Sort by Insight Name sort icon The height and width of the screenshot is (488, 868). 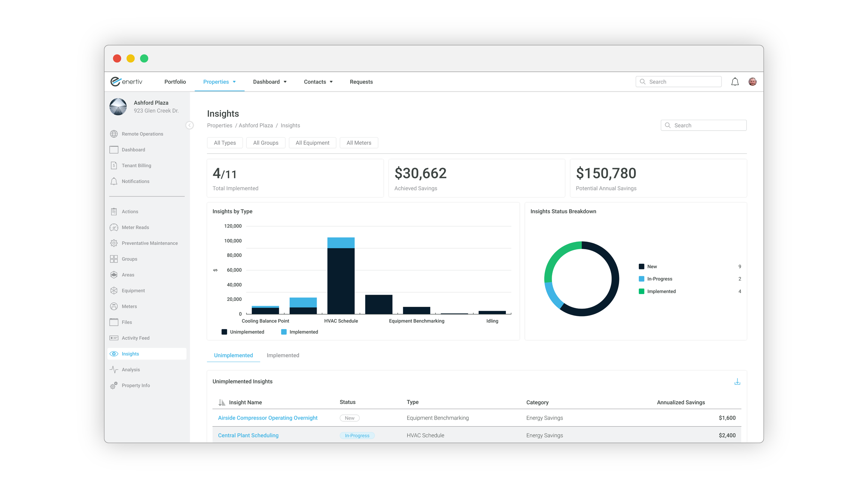pos(222,402)
